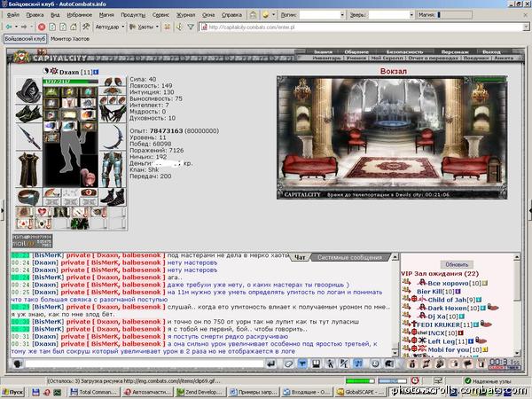Click the funnel filter icon in toolbar
The image size is (532, 399).
(x=191, y=27)
